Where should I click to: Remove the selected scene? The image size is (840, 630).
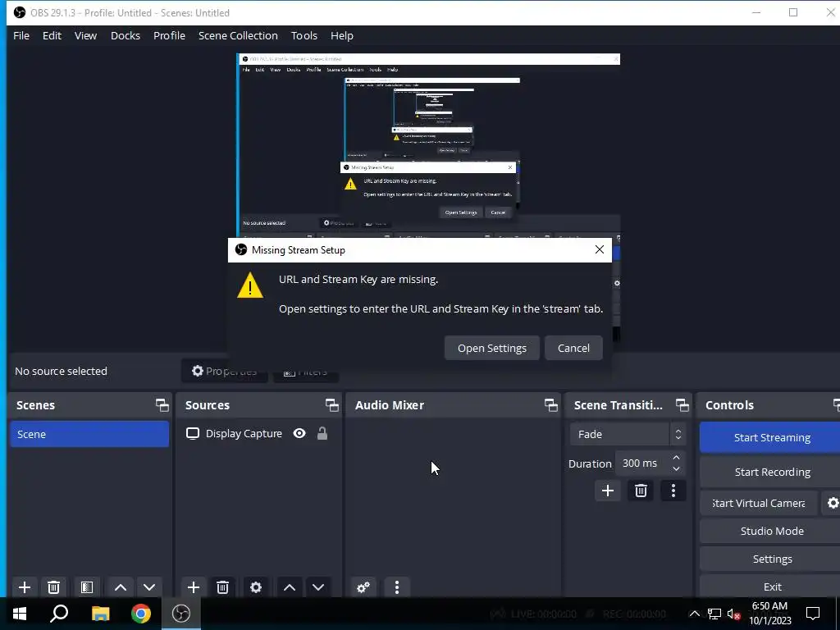pyautogui.click(x=53, y=587)
